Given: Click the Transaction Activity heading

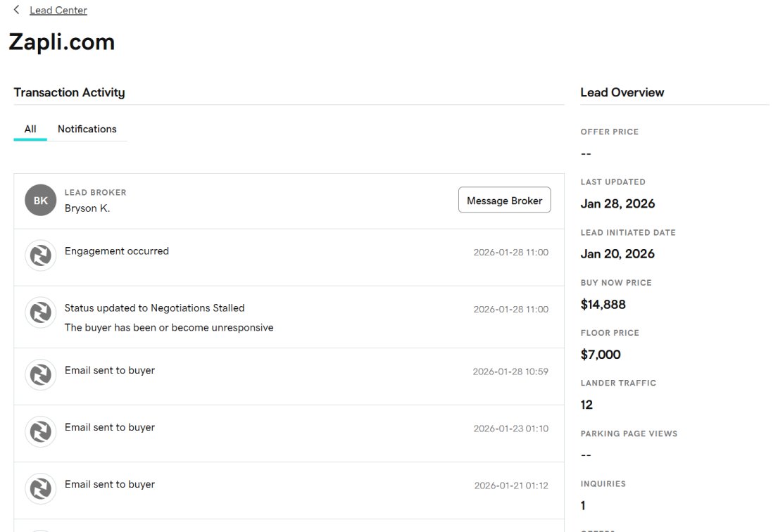Looking at the screenshot, I should tap(70, 93).
